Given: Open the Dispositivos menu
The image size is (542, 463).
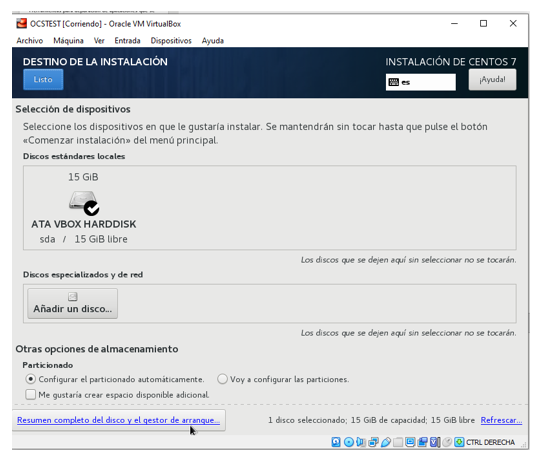Looking at the screenshot, I should 171,40.
